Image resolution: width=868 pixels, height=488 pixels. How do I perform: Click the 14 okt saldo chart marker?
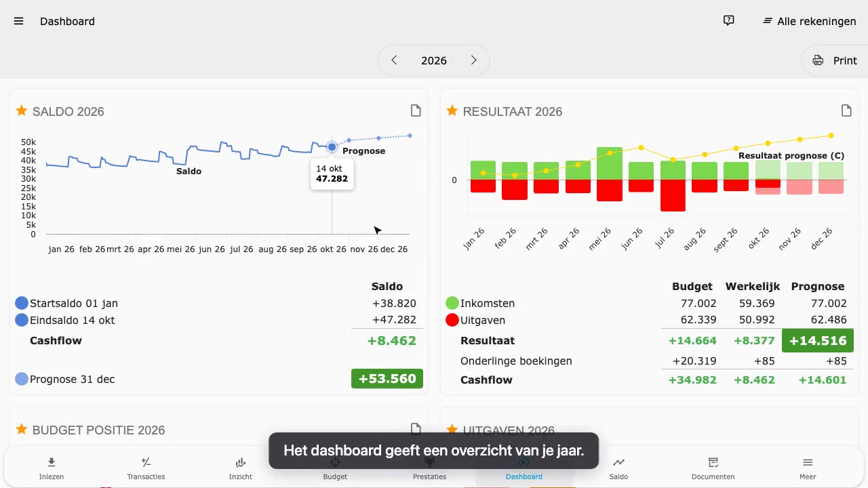pyautogui.click(x=332, y=146)
